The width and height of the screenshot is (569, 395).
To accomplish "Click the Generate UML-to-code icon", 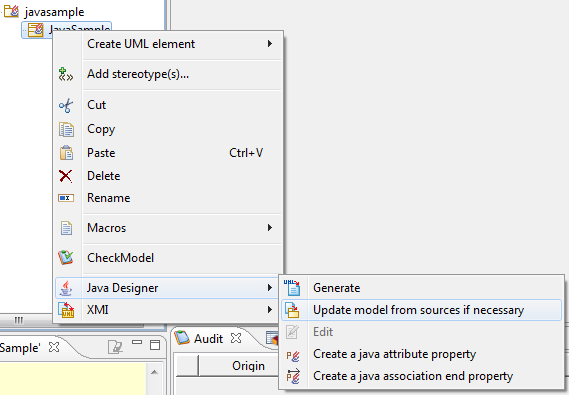I will tap(292, 288).
